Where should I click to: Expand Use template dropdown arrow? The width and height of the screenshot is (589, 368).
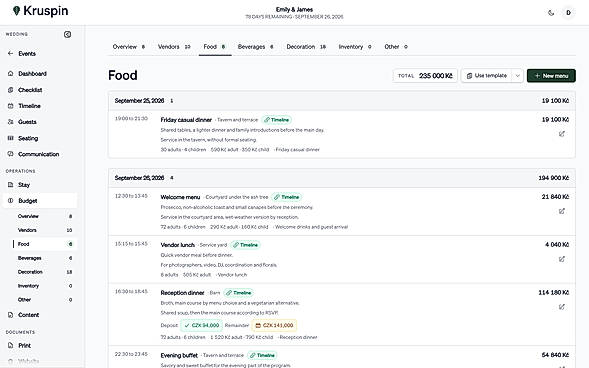tap(518, 76)
